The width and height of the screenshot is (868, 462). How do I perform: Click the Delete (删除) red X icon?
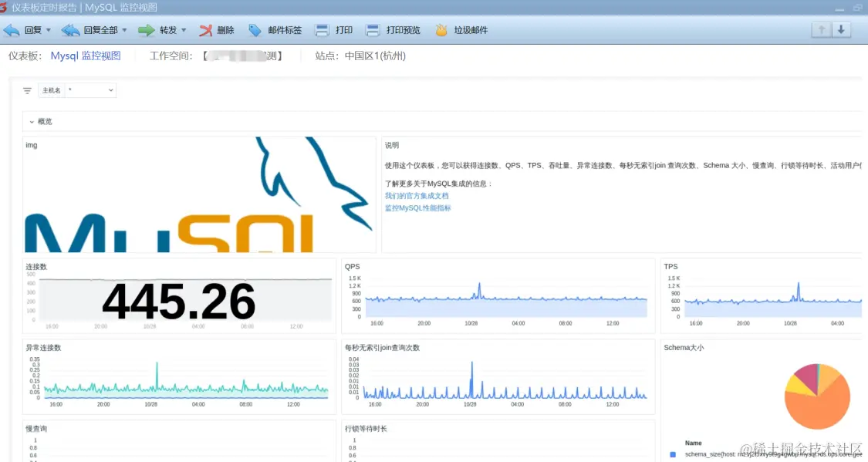[x=206, y=30]
